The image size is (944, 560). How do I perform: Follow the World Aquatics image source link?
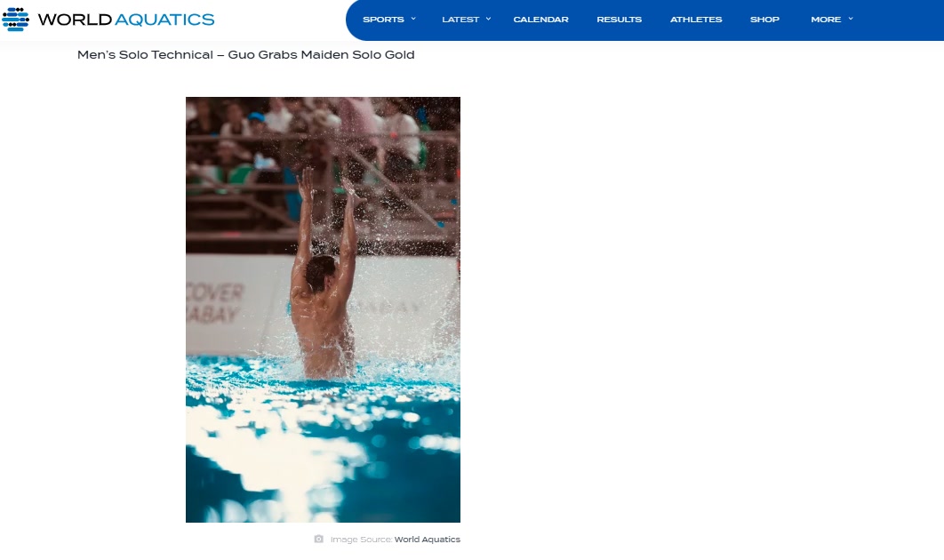point(427,539)
